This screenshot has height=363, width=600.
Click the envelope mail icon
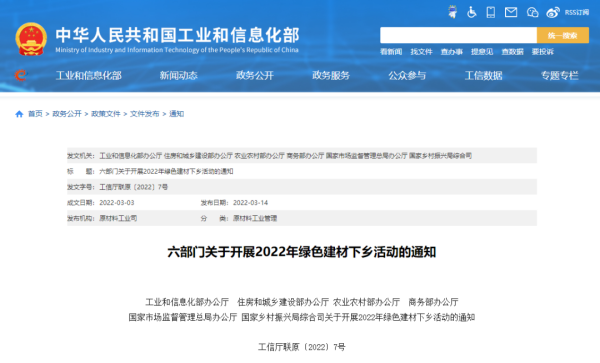pos(511,12)
